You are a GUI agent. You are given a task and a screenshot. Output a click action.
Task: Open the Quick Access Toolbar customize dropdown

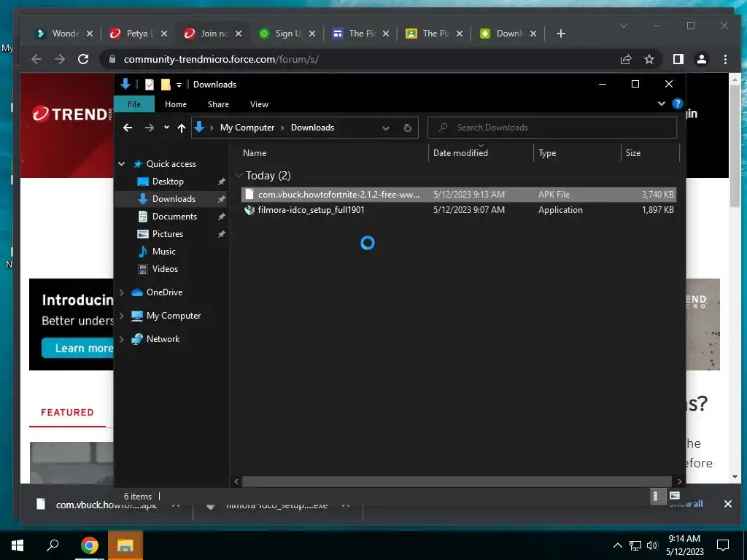coord(179,85)
